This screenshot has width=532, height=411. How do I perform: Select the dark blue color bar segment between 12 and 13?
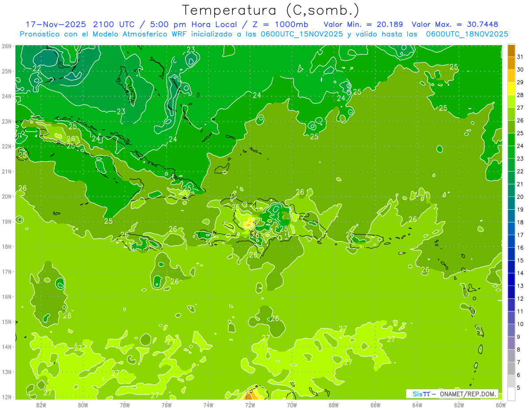(x=511, y=293)
